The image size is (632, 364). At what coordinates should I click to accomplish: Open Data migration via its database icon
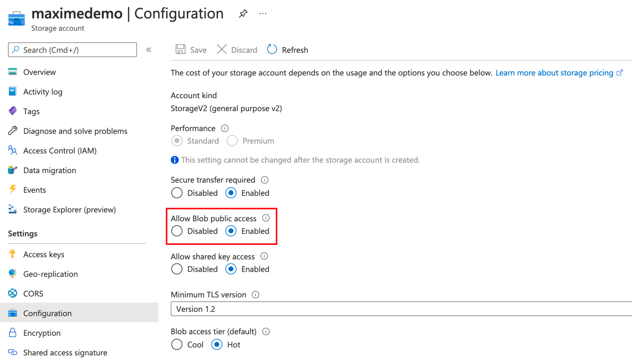[12, 170]
